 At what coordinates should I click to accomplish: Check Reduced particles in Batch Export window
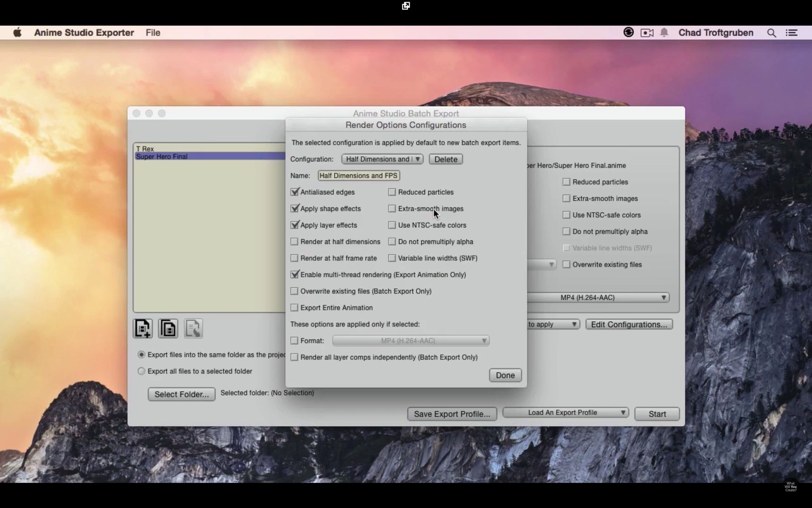tap(567, 182)
